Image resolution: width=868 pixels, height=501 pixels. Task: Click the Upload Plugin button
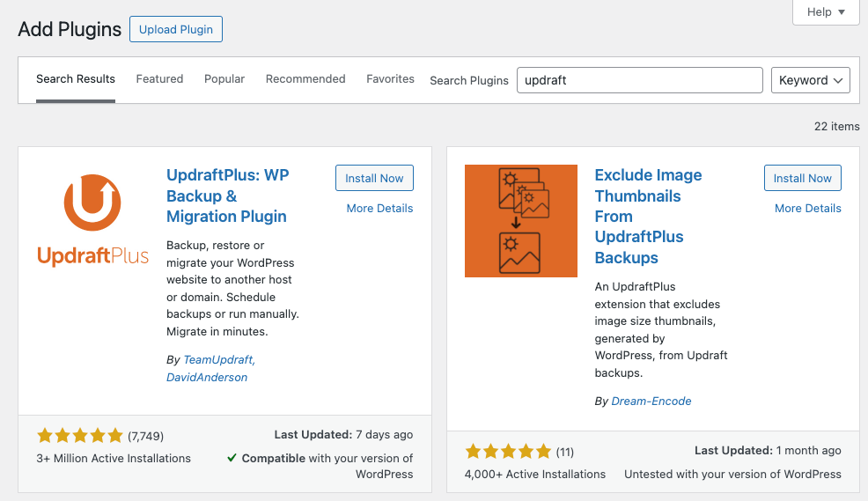[176, 29]
